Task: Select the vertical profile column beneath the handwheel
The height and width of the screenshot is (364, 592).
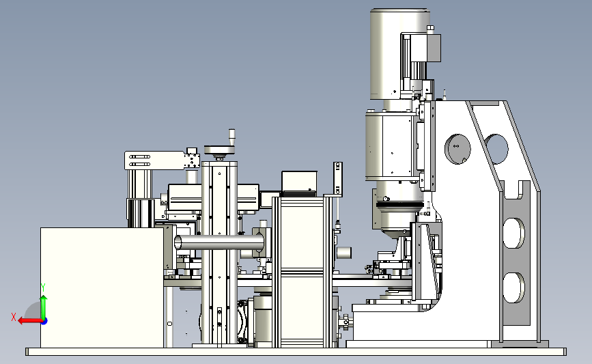Action: point(219,253)
